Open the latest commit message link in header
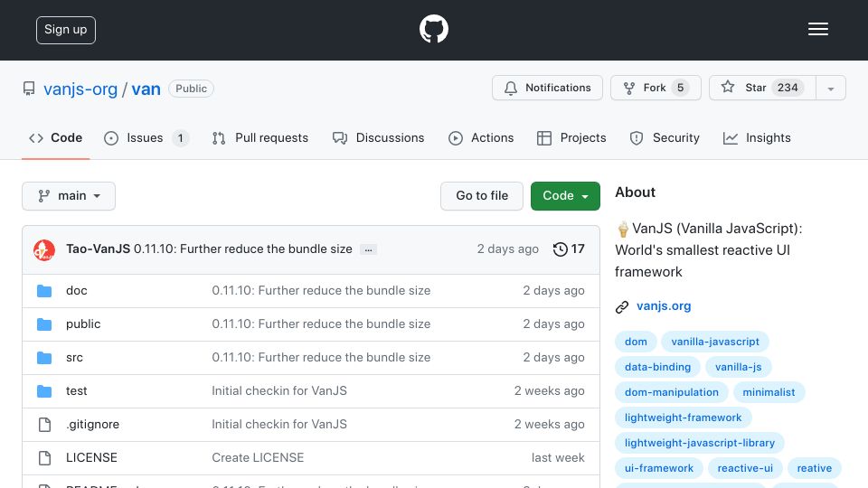Screen dimensions: 868x488 tap(243, 249)
